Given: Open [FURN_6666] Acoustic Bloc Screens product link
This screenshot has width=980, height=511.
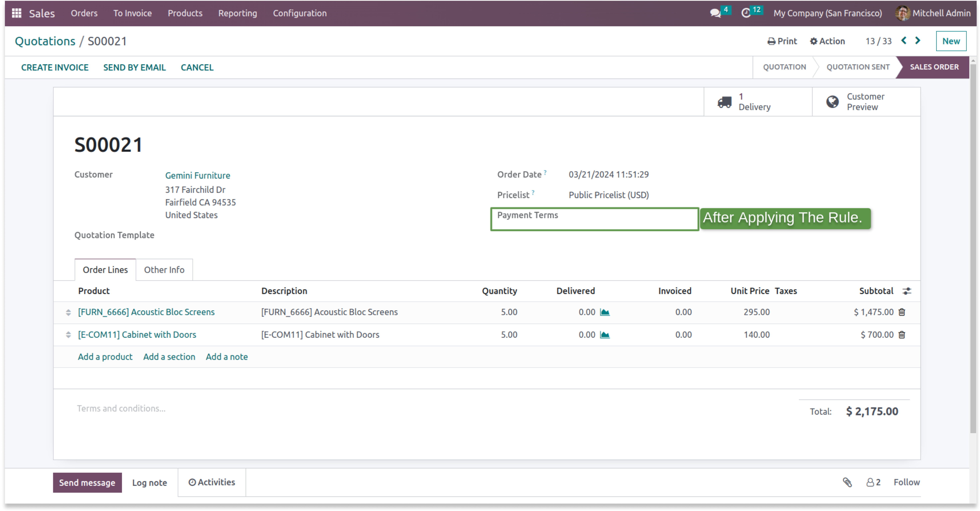Looking at the screenshot, I should [x=146, y=312].
